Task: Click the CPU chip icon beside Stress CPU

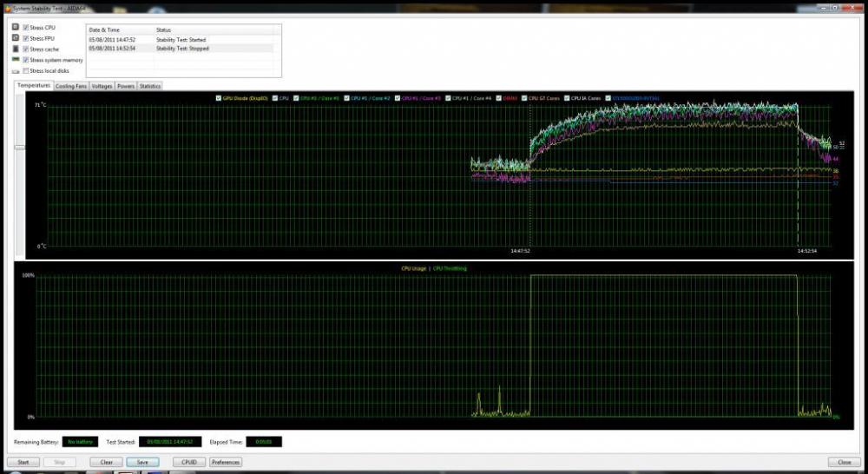Action: [x=16, y=28]
